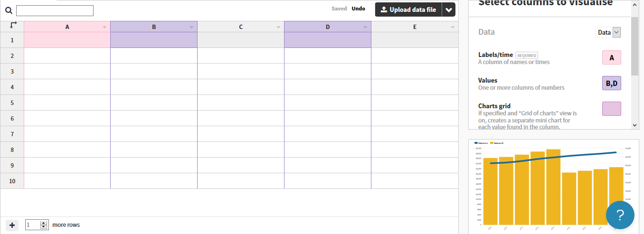Open the blue help question mark
The height and width of the screenshot is (234, 644).
(x=620, y=215)
